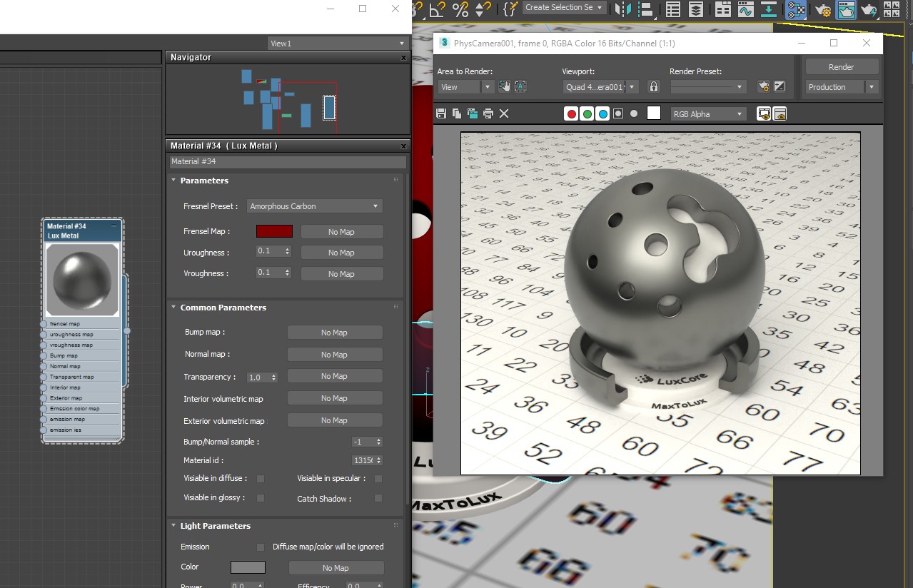
Task: Open the Fresnel Preset dropdown
Action: point(314,206)
